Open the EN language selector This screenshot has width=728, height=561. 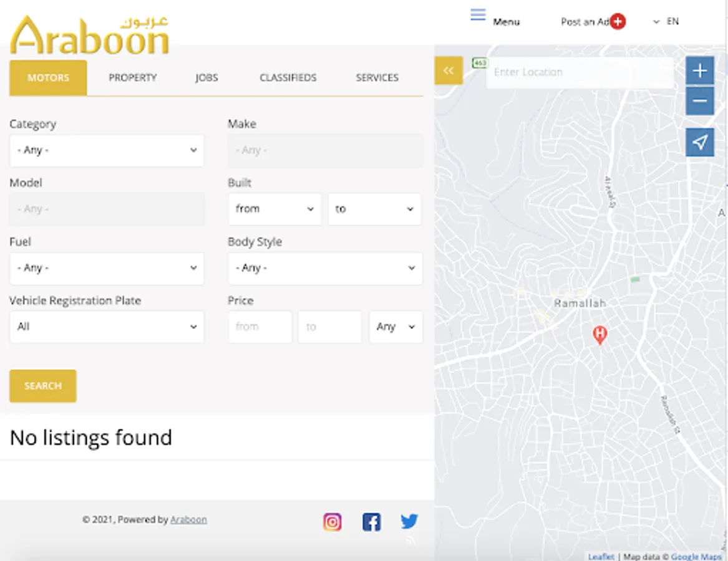(x=666, y=21)
